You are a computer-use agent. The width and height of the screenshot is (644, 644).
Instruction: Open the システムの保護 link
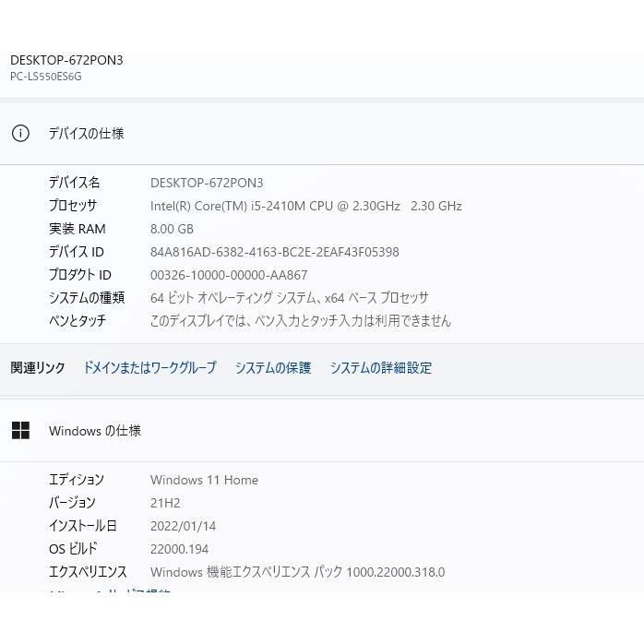(x=272, y=367)
